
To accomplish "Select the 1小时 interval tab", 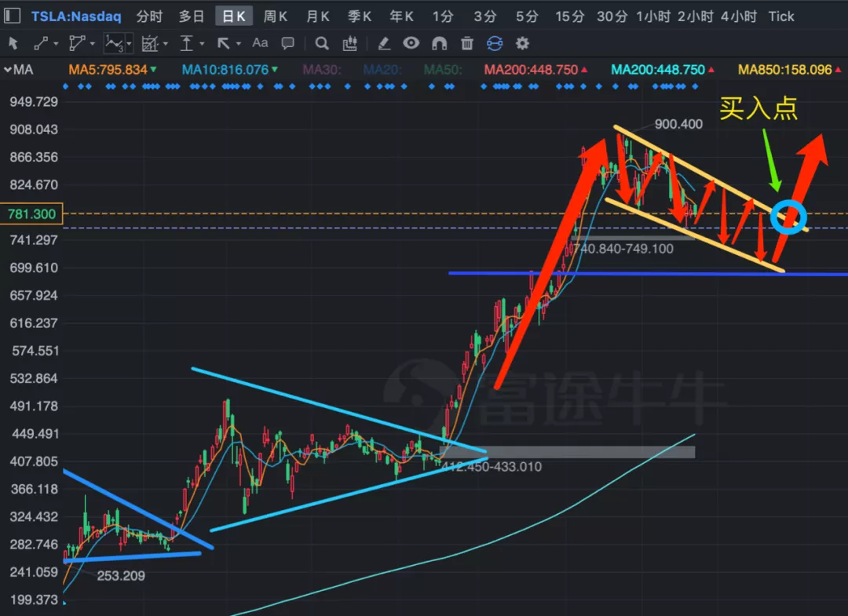I will point(652,16).
